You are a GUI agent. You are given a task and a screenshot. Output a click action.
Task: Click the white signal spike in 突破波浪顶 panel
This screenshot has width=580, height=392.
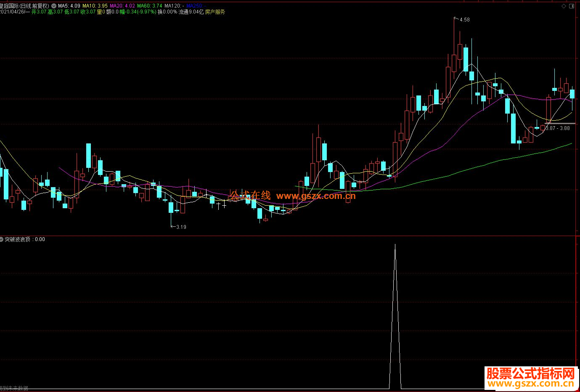[x=395, y=315]
